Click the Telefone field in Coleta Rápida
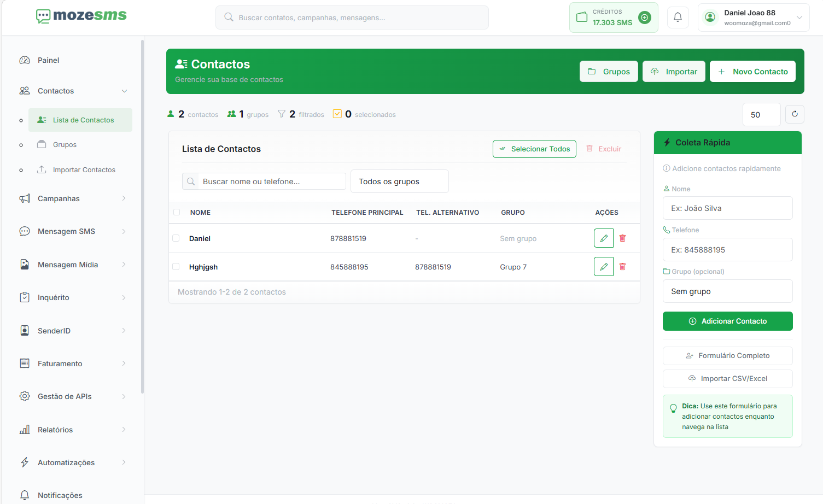Image resolution: width=823 pixels, height=504 pixels. click(727, 250)
